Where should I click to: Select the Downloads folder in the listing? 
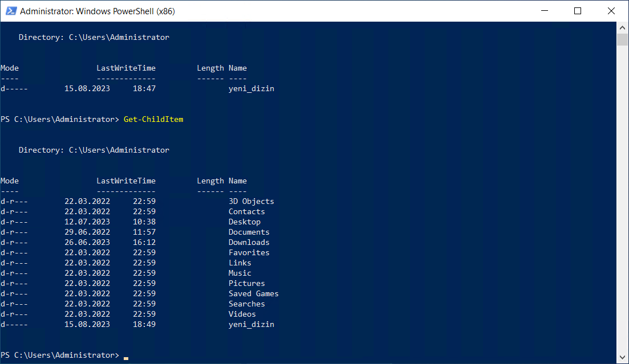click(x=248, y=242)
